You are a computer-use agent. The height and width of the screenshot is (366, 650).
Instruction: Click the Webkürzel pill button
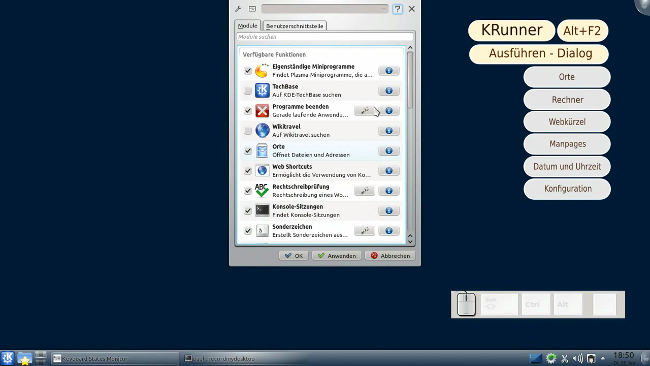tap(567, 122)
